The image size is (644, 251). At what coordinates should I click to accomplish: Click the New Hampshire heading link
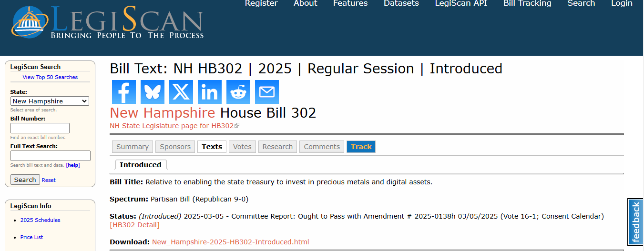[163, 113]
